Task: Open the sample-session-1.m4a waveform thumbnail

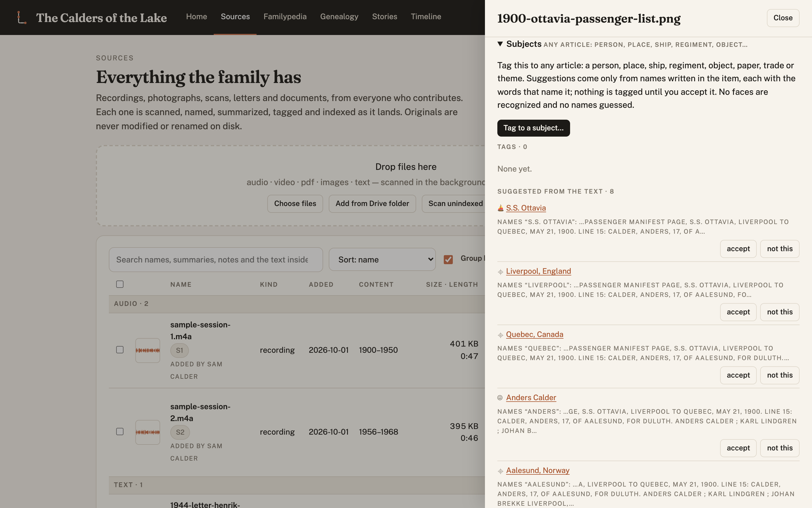Action: [x=148, y=351]
